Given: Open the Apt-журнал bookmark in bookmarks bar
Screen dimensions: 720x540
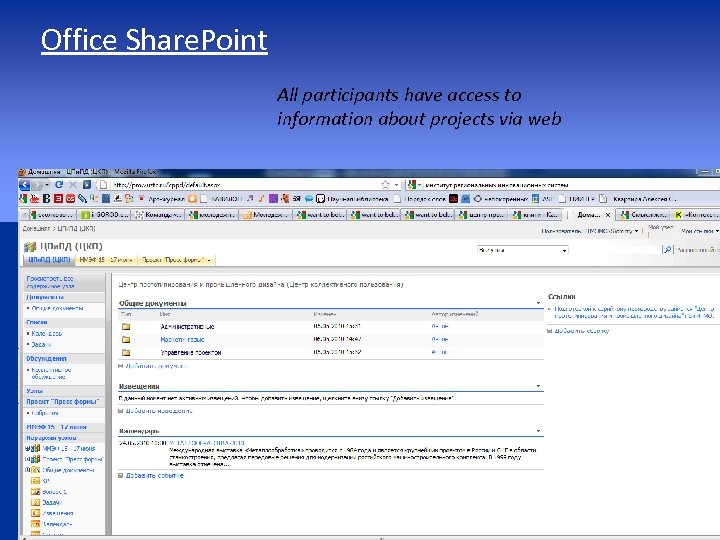Looking at the screenshot, I should (163, 199).
